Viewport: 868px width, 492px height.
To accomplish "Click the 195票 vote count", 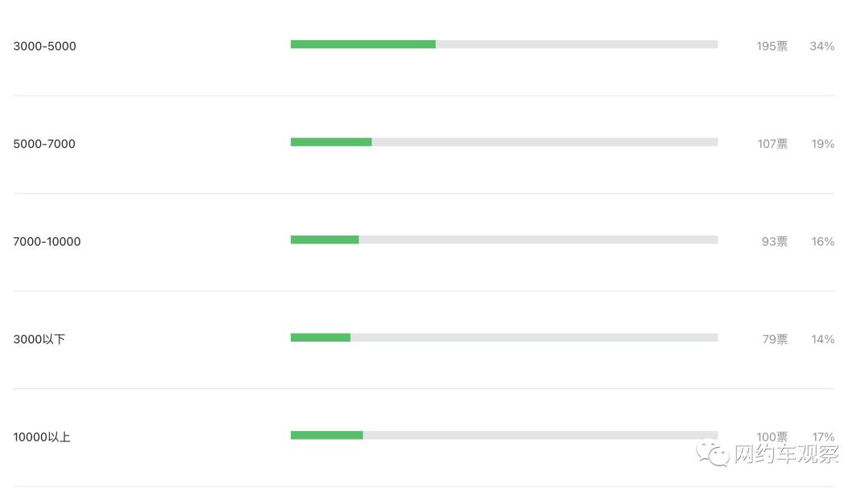I will tap(772, 47).
